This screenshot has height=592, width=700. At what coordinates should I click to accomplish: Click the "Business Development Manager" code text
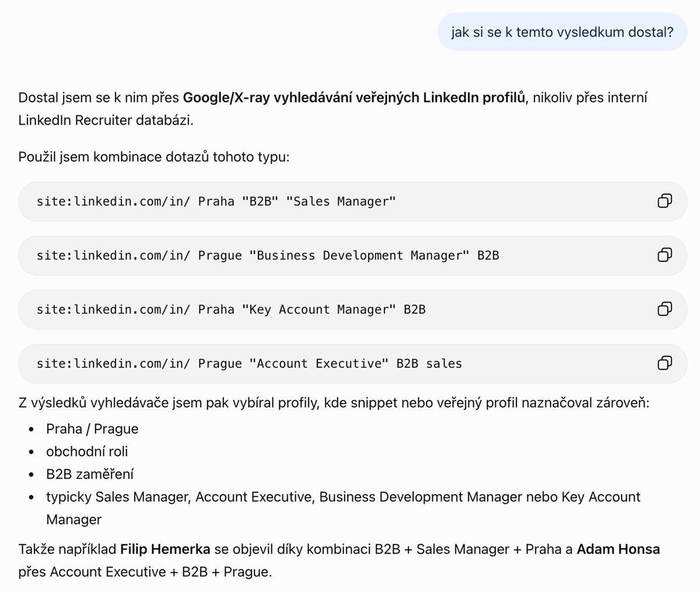point(268,255)
